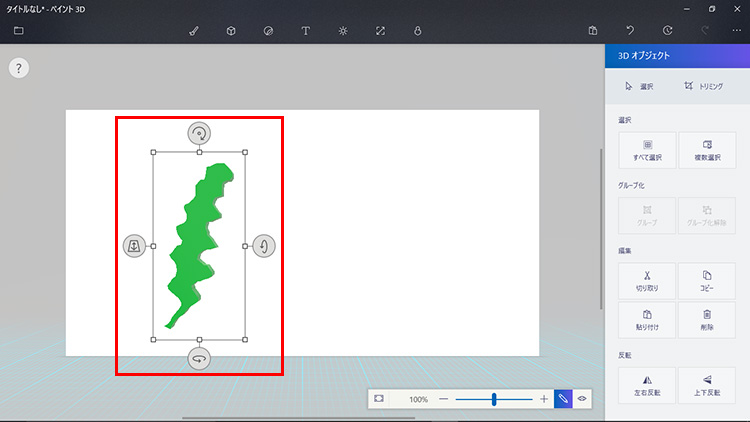Click the 複数選択 multi-select button
The image size is (750, 422).
click(707, 150)
